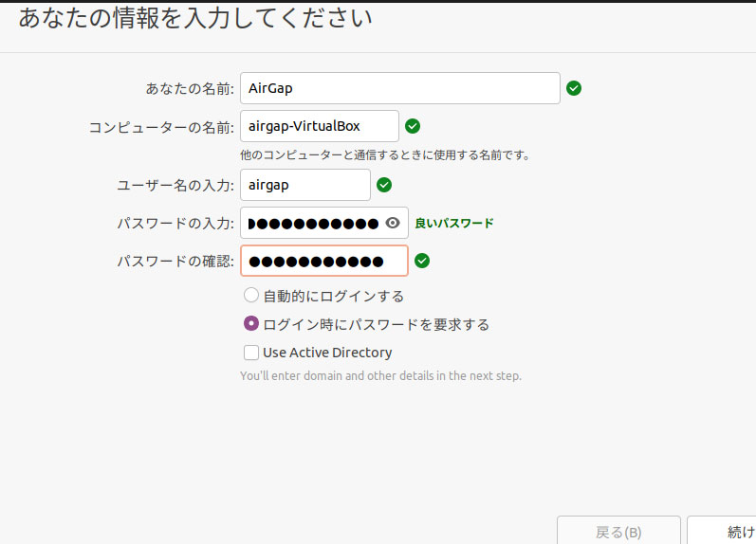Click the label コンピューターの名前:

(x=161, y=127)
